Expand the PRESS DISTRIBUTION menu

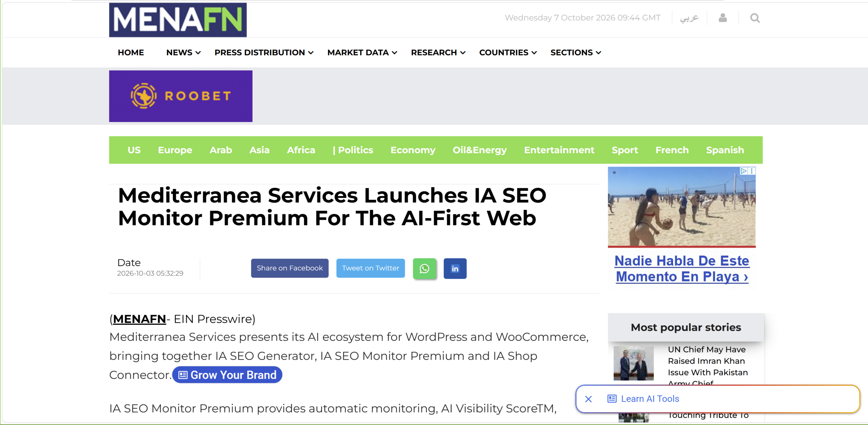click(264, 53)
